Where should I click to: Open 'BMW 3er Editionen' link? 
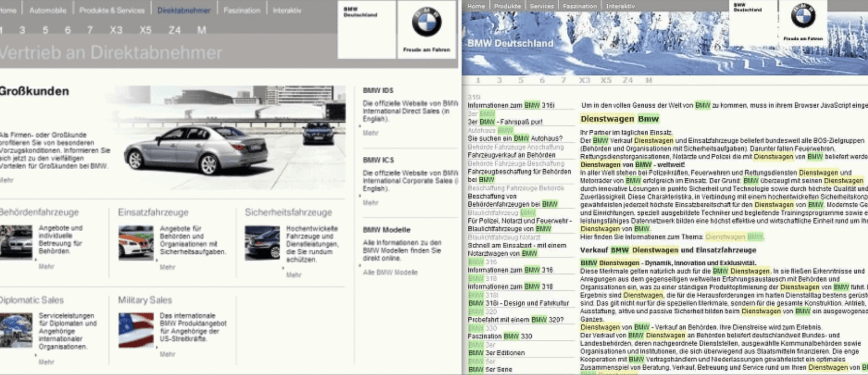(x=497, y=353)
